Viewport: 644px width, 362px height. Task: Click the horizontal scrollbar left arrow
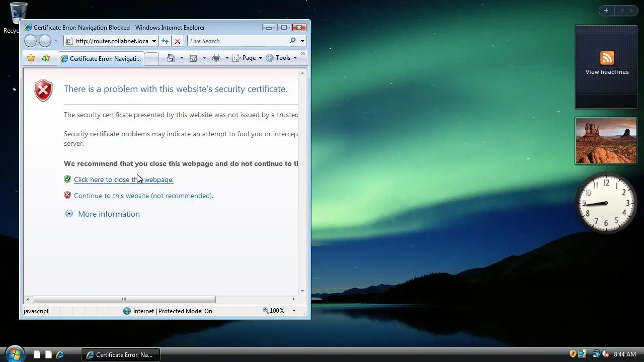click(28, 299)
